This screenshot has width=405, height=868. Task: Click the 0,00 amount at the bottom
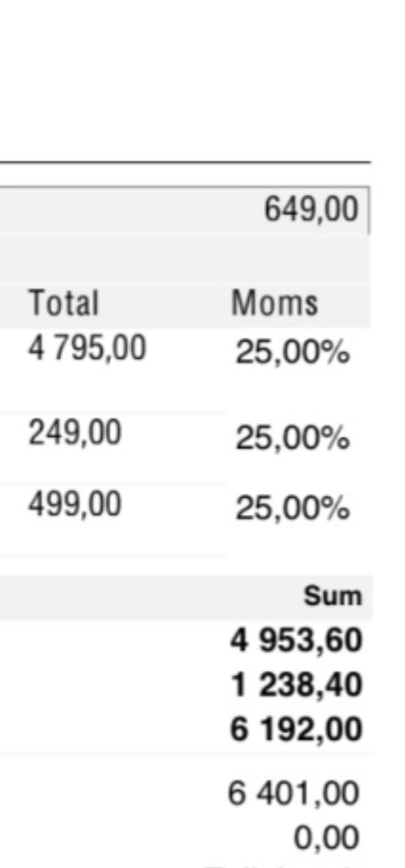pyautogui.click(x=327, y=838)
